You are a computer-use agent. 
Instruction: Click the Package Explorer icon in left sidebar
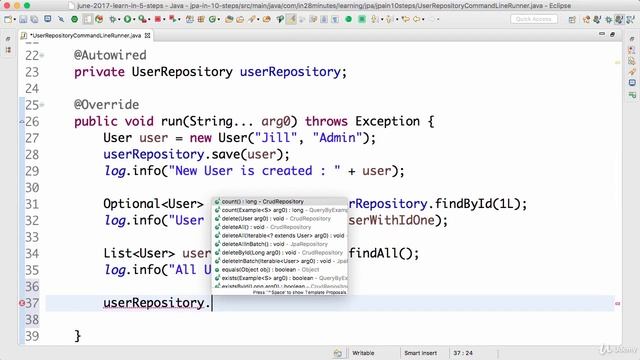pyautogui.click(x=8, y=50)
